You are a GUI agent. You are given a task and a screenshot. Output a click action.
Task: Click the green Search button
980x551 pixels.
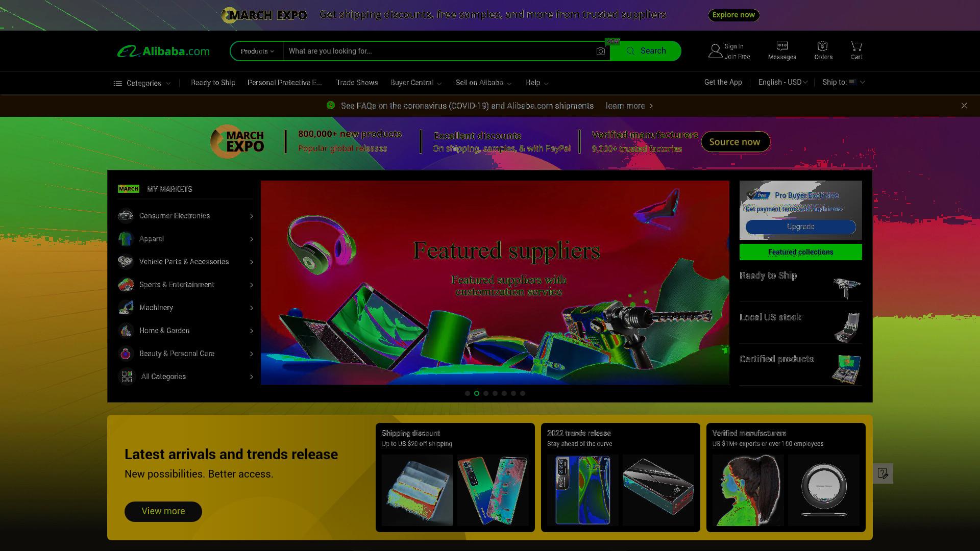click(x=646, y=51)
